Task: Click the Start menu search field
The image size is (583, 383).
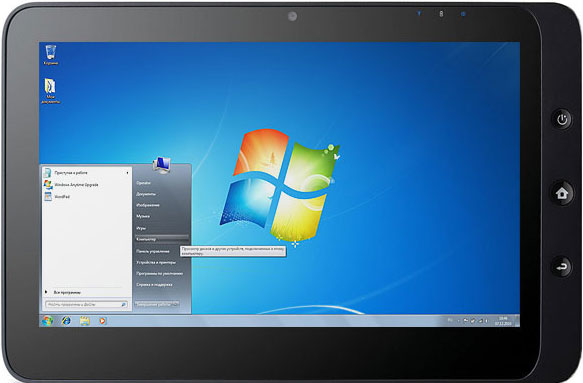Action: [x=87, y=305]
